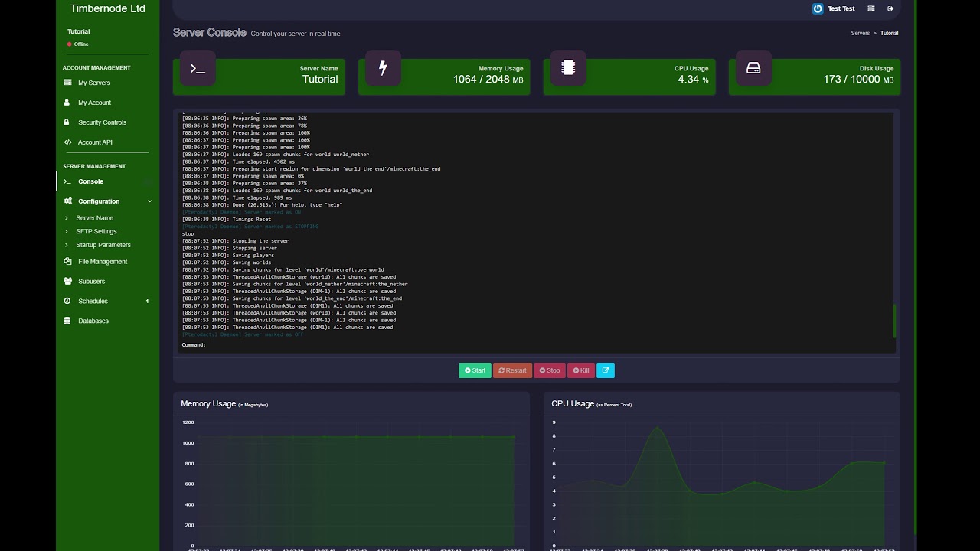Click the Memory Usage lightning icon
The image size is (980, 551).
coord(383,68)
